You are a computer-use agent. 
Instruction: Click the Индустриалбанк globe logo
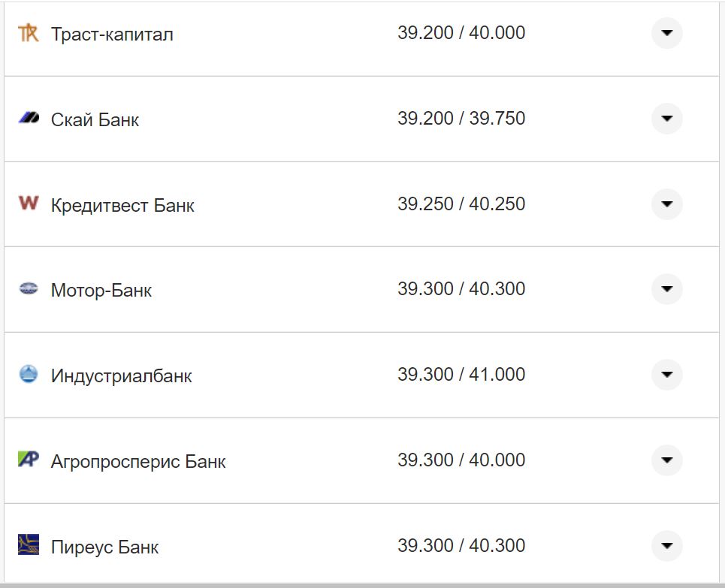28,375
